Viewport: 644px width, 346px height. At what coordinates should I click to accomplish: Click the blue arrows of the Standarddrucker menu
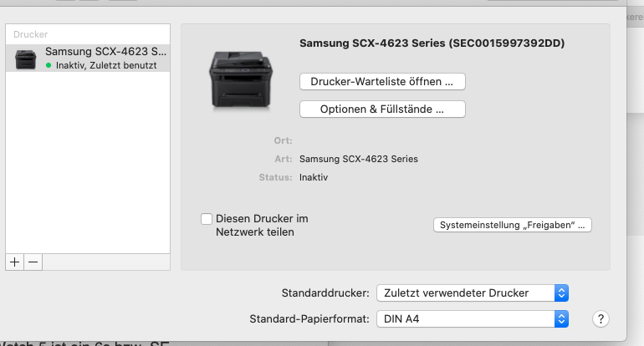(x=562, y=293)
